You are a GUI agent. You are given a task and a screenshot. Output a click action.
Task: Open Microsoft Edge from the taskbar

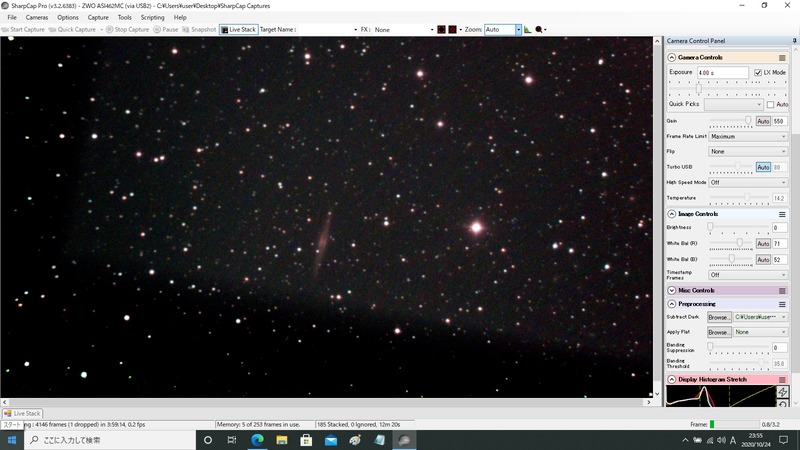point(257,440)
